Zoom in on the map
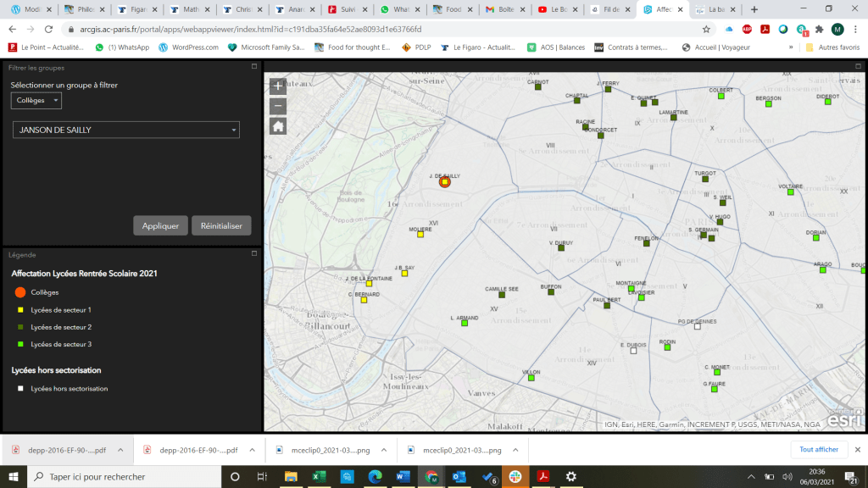The width and height of the screenshot is (868, 488). pyautogui.click(x=278, y=86)
